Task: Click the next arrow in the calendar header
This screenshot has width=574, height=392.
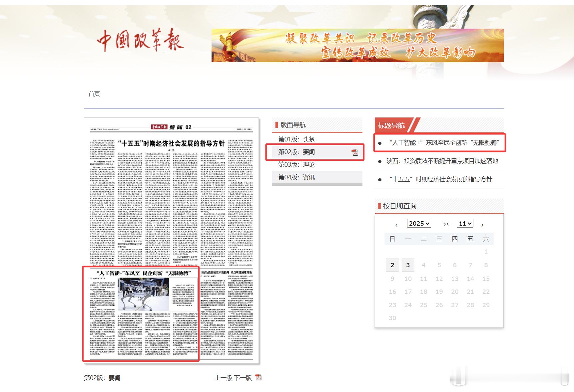Action: click(x=483, y=225)
